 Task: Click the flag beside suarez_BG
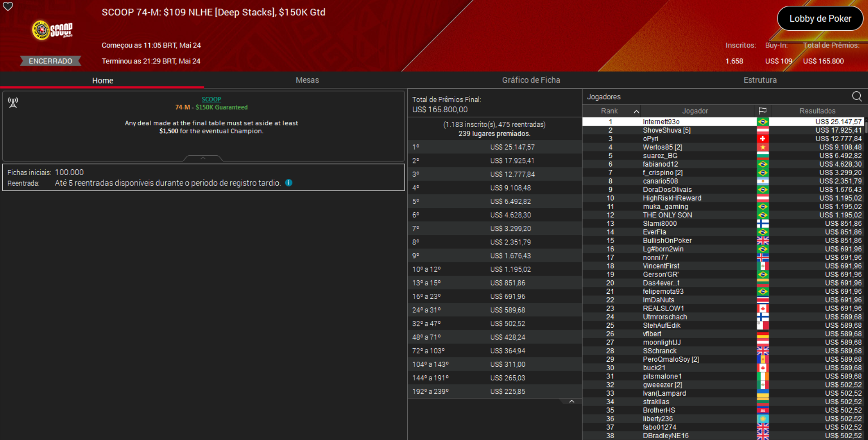(763, 156)
